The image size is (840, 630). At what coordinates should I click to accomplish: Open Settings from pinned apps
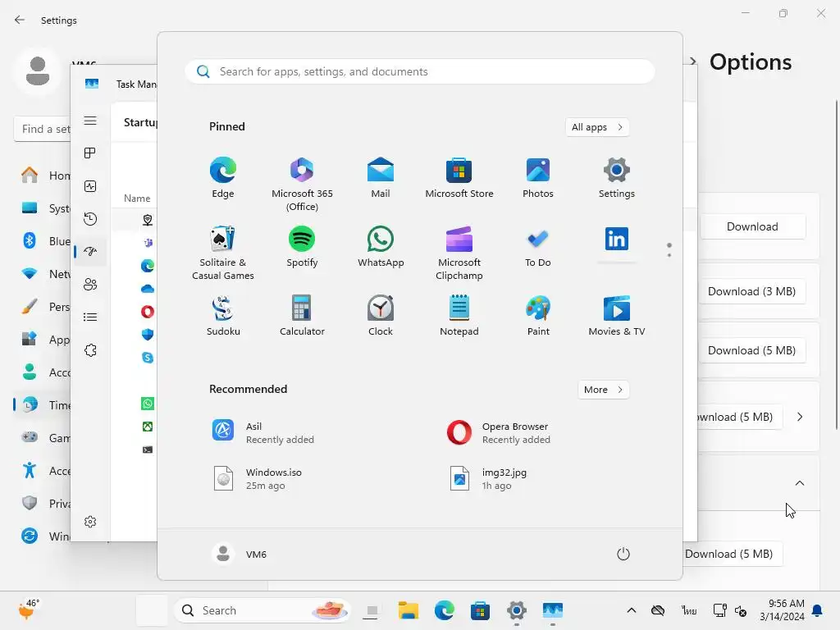[617, 178]
